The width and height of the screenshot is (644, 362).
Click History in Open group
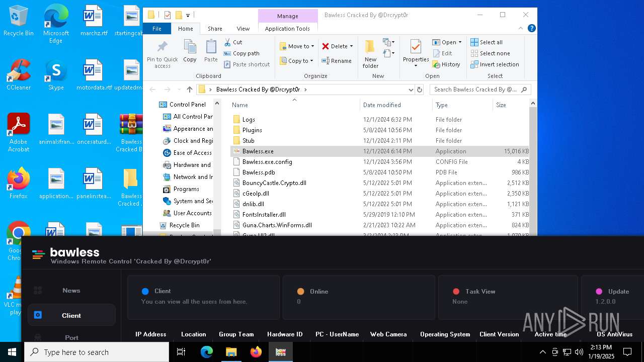coord(446,64)
